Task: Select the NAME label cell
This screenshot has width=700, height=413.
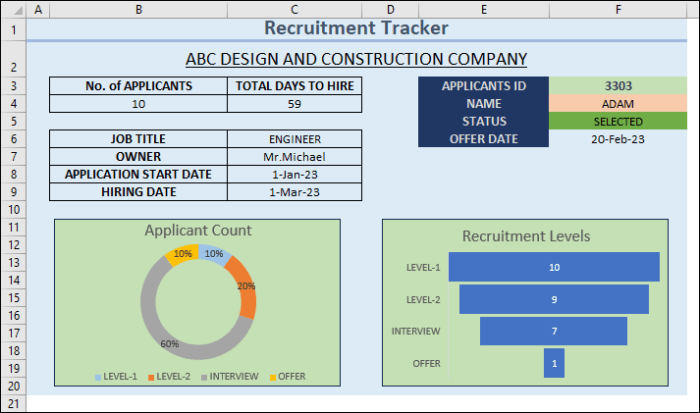Action: tap(483, 104)
